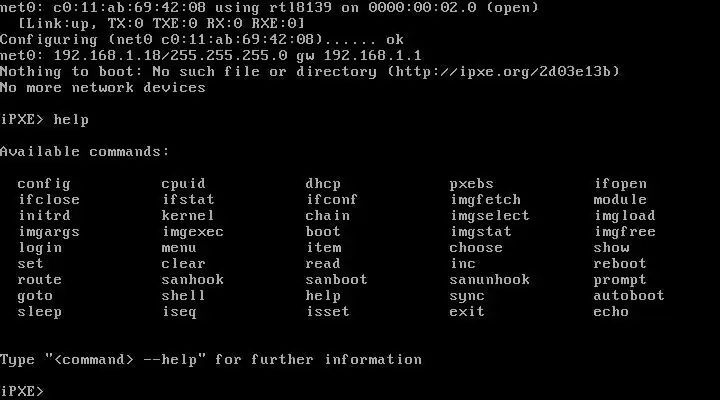The image size is (720, 400).
Task: Select the 'kernel' command word
Action: click(187, 216)
